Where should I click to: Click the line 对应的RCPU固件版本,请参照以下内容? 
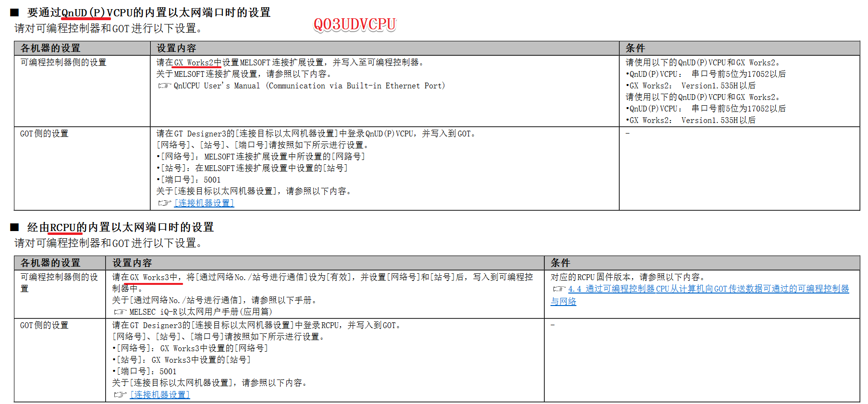[x=628, y=277]
